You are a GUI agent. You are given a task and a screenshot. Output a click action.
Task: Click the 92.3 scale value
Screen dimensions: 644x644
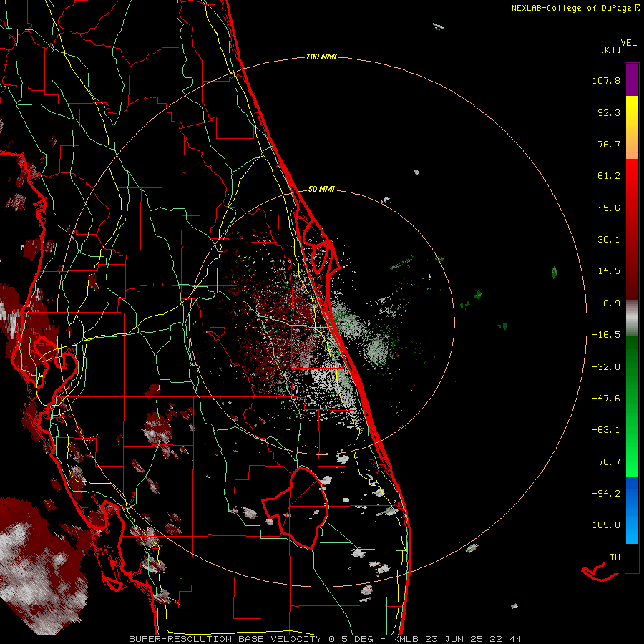[609, 112]
